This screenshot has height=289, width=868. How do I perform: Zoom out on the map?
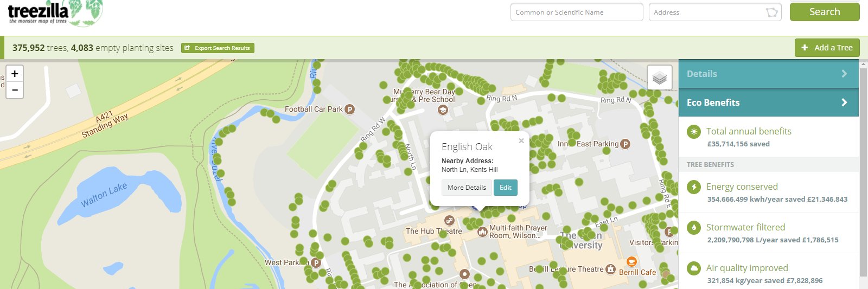pyautogui.click(x=15, y=90)
